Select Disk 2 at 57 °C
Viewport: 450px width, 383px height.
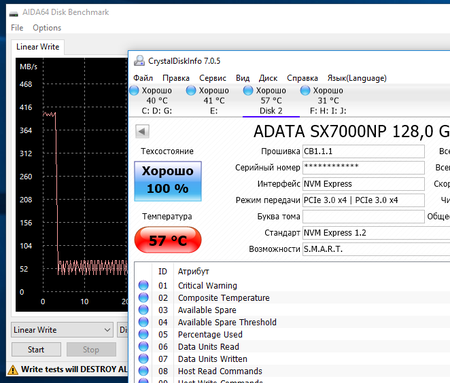point(271,100)
